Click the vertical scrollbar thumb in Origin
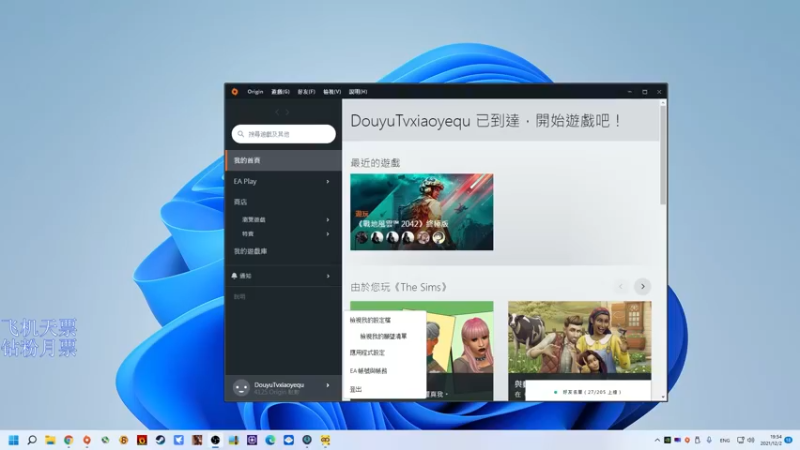The width and height of the screenshot is (800, 450). (663, 156)
